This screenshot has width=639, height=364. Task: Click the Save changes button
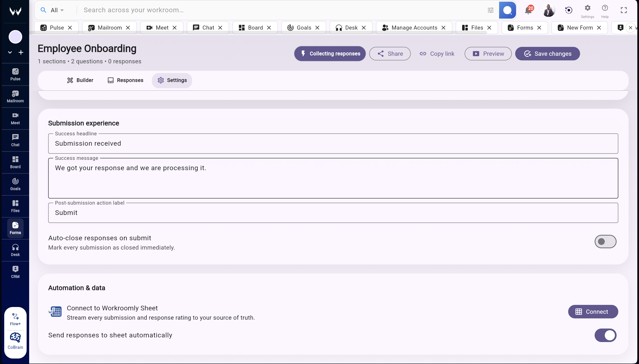548,53
